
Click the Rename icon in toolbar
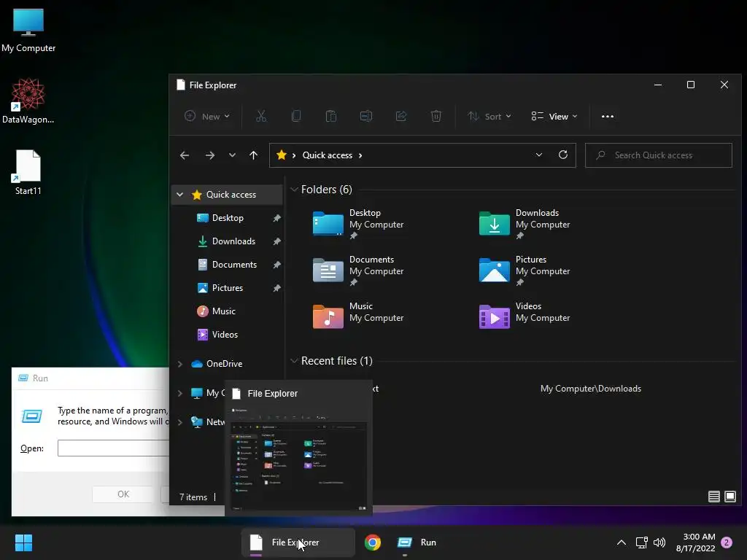(x=366, y=116)
